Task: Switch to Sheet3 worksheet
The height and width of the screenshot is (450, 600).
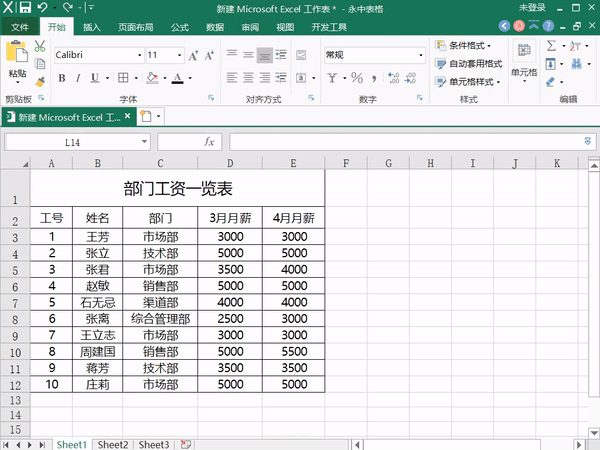Action: click(154, 444)
